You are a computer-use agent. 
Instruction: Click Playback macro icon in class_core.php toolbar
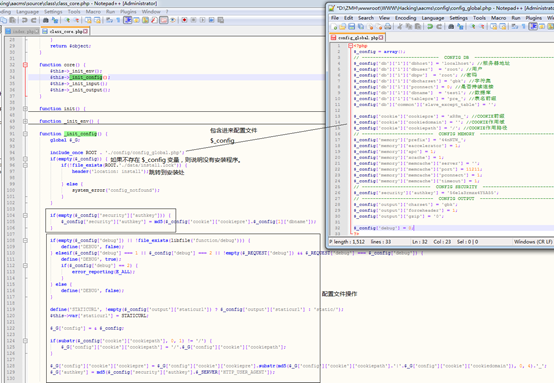[x=202, y=20]
